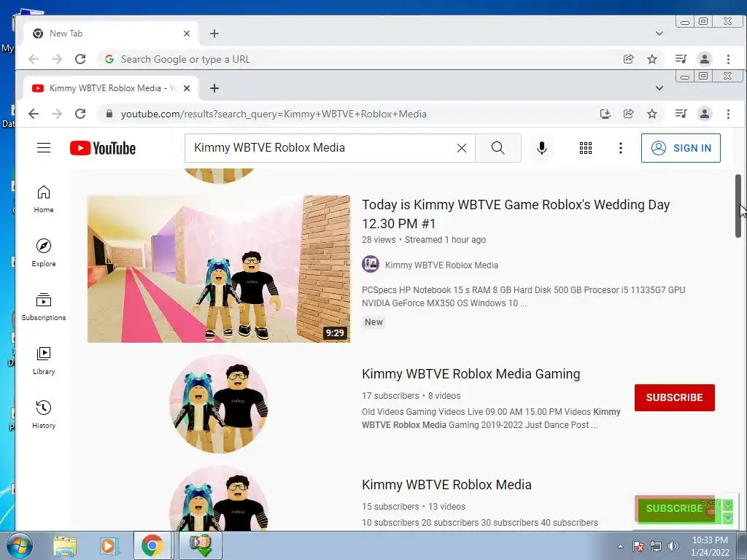Viewport: 747px width, 560px height.
Task: Click the green-arrow recorder taskbar icon
Action: tap(200, 545)
